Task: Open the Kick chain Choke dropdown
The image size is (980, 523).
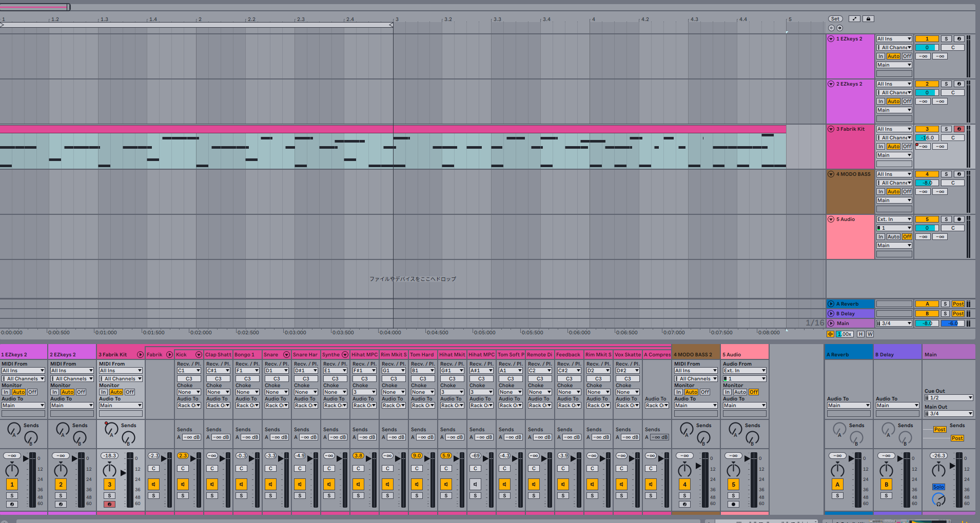Action: click(188, 392)
